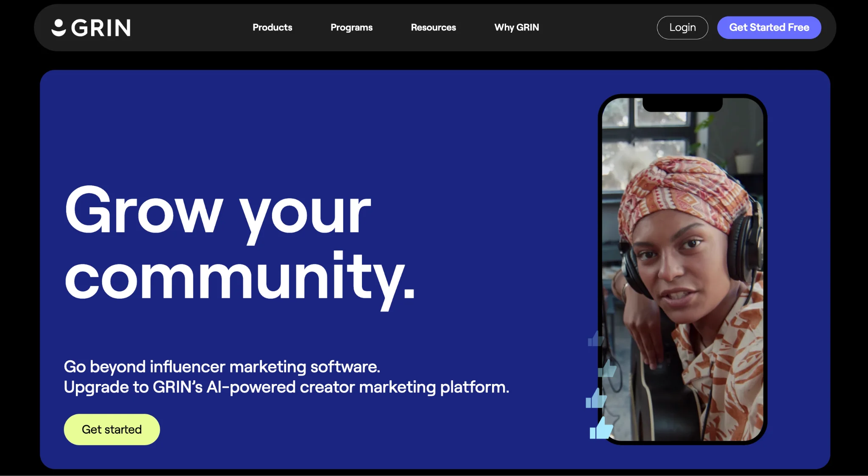868x476 pixels.
Task: Open the Resources menu
Action: (433, 28)
